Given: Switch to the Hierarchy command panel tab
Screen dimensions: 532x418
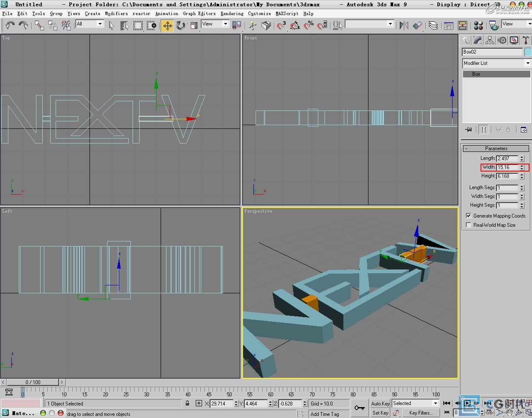Looking at the screenshot, I should pos(490,41).
